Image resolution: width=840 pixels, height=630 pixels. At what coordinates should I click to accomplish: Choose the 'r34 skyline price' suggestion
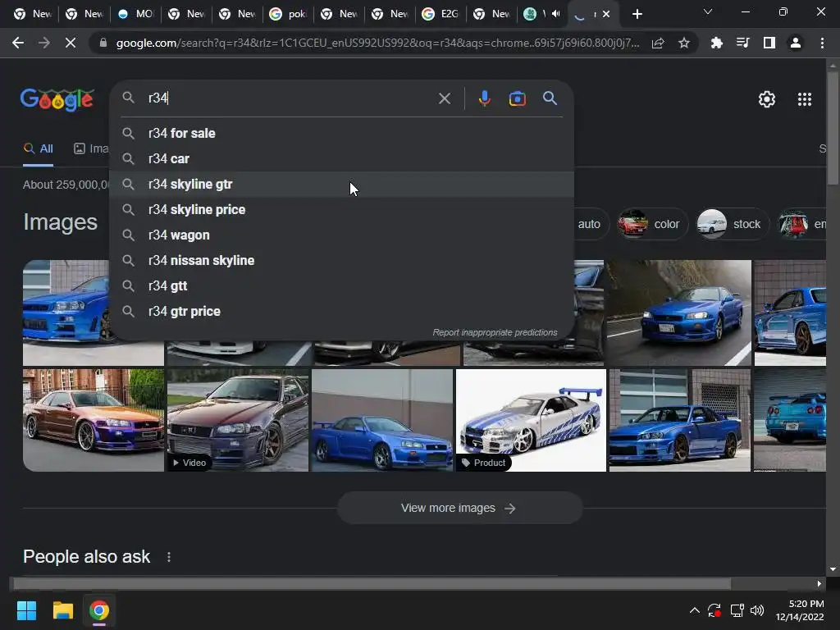pos(342,209)
